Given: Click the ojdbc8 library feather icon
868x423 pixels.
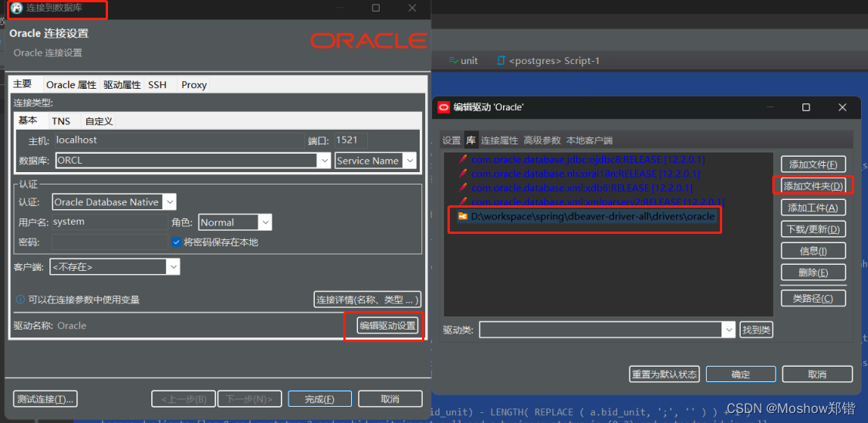Looking at the screenshot, I should pos(463,160).
